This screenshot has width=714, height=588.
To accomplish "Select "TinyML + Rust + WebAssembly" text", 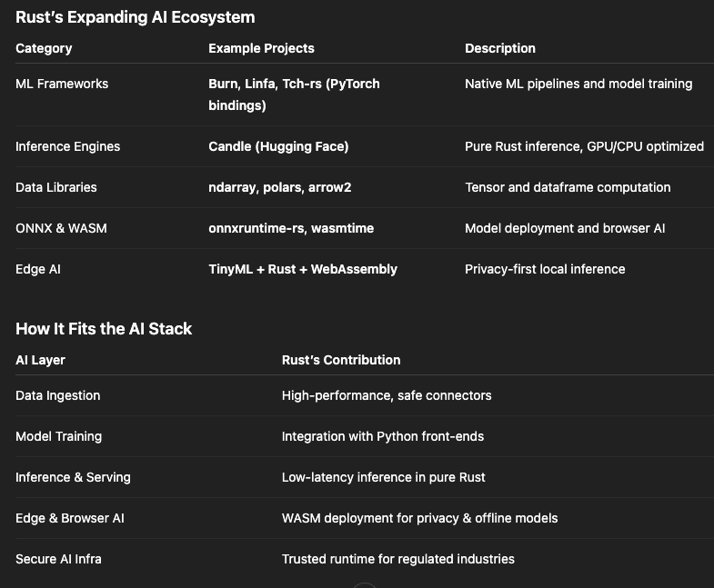I will [303, 269].
